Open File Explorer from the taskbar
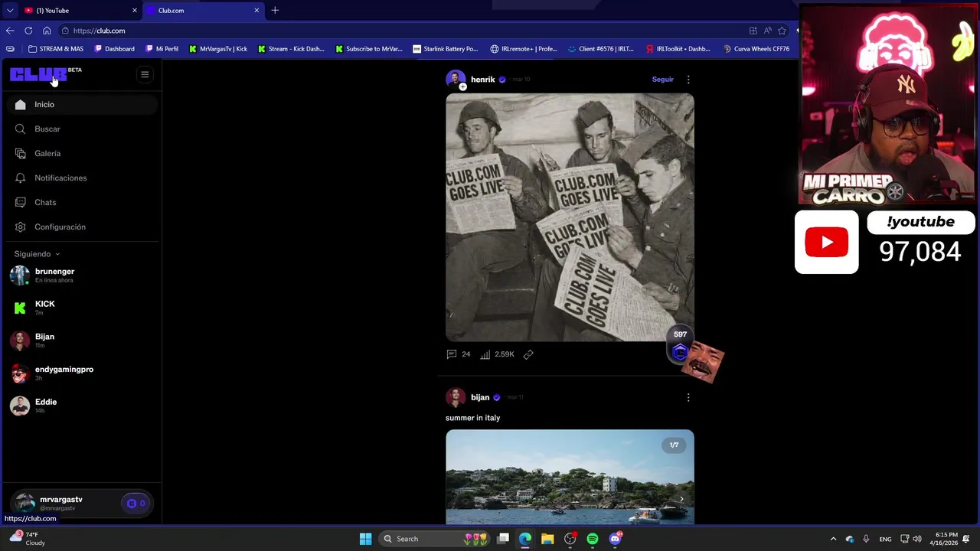Screen dimensions: 980x551 (547, 539)
